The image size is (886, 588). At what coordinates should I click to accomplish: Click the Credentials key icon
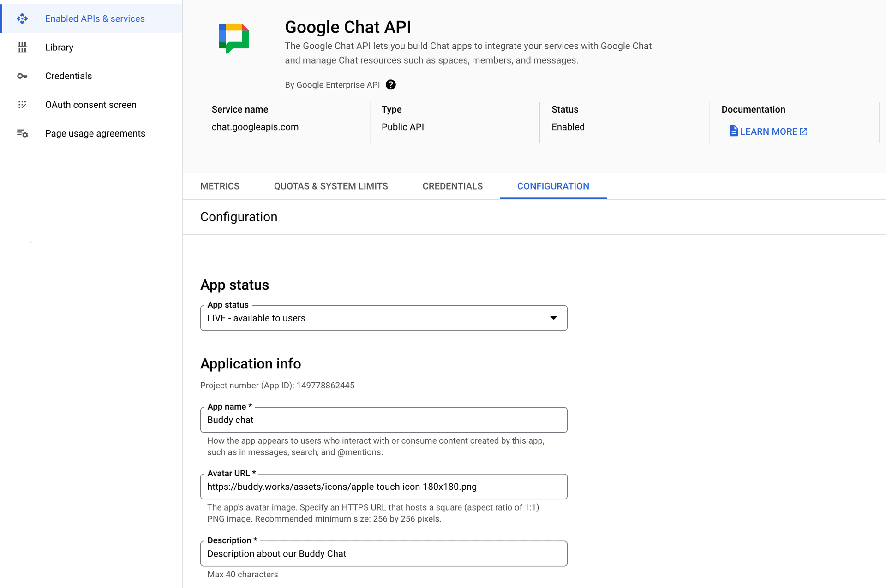(x=22, y=76)
